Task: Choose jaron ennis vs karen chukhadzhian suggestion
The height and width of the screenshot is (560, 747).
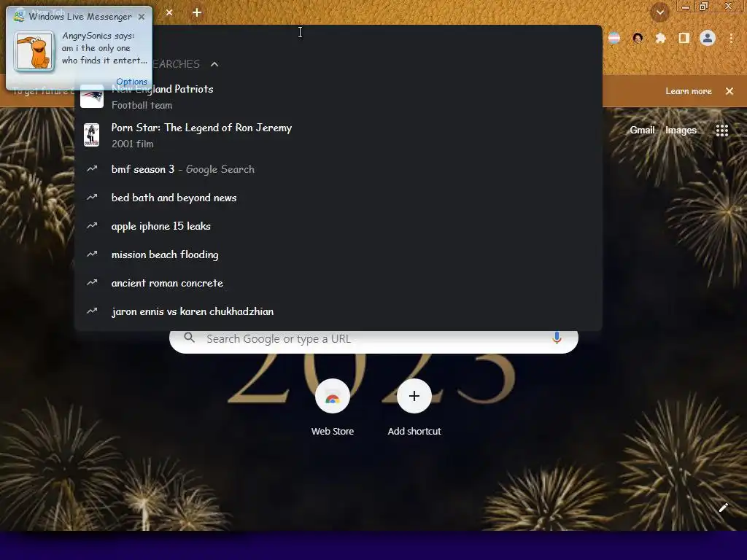Action: [x=338, y=311]
